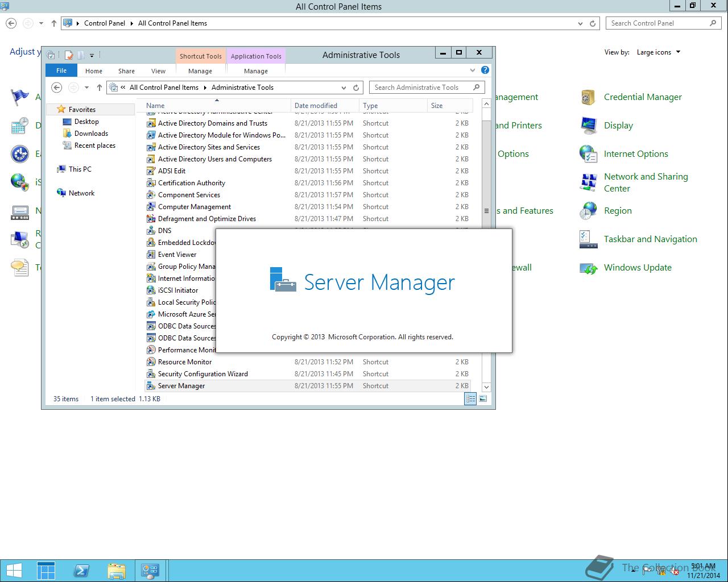Screen dimensions: 728x582
Task: Open the View by Large icons dropdown
Action: point(659,52)
